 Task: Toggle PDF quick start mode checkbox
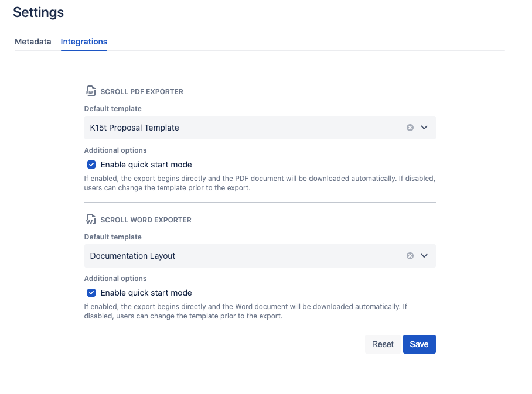91,165
